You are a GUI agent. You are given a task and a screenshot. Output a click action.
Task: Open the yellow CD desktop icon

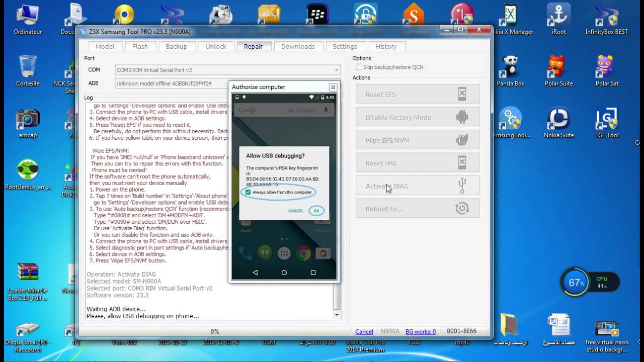[124, 14]
